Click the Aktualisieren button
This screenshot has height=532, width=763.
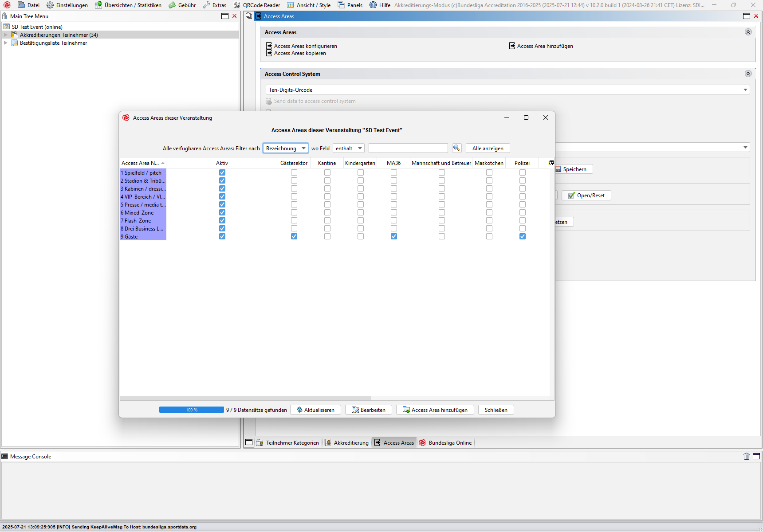315,410
